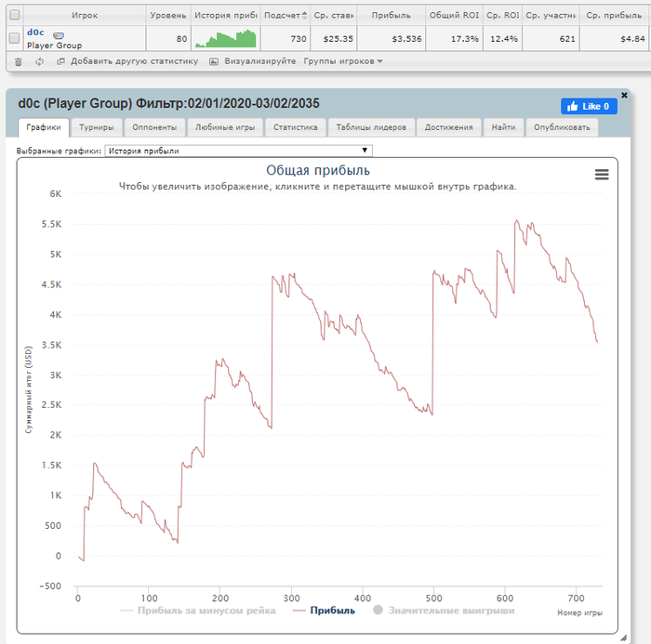Open the Любимые игры tab
This screenshot has width=651, height=644.
(x=225, y=127)
